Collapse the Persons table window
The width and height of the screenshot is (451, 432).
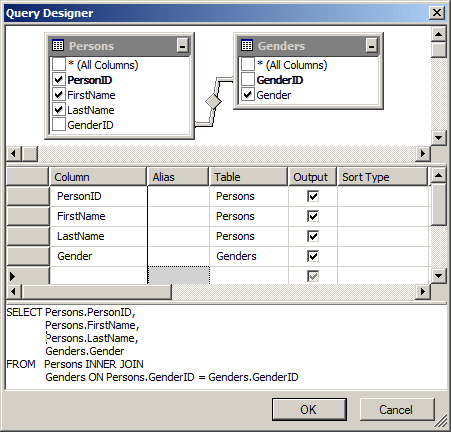[182, 45]
